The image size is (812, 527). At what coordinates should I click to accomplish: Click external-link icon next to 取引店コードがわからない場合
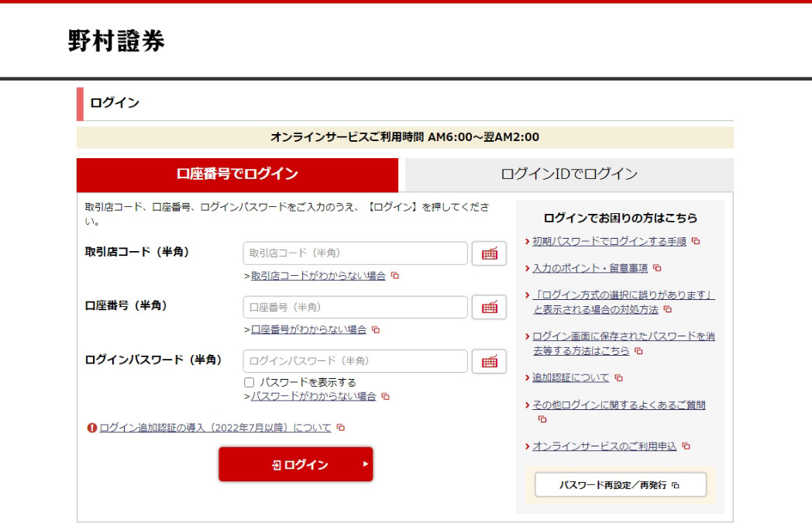pyautogui.click(x=395, y=275)
